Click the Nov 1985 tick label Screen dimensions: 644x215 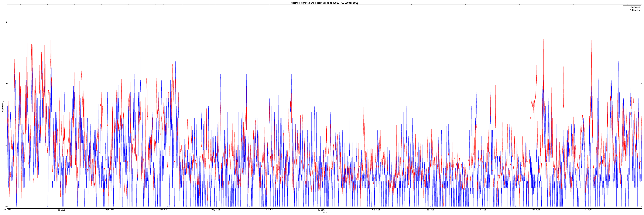click(x=536, y=210)
